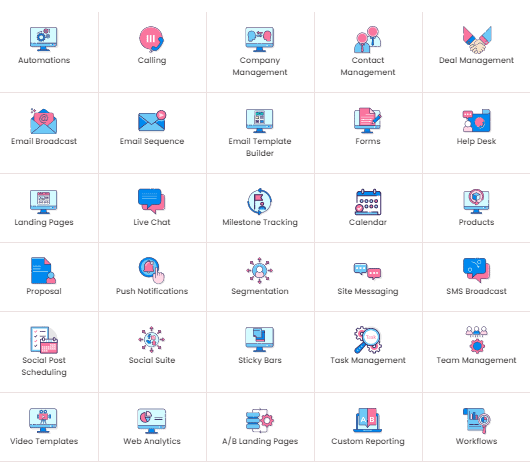Follow the 'A/B Landing Pages' text link
This screenshot has height=467, width=530.
click(260, 442)
